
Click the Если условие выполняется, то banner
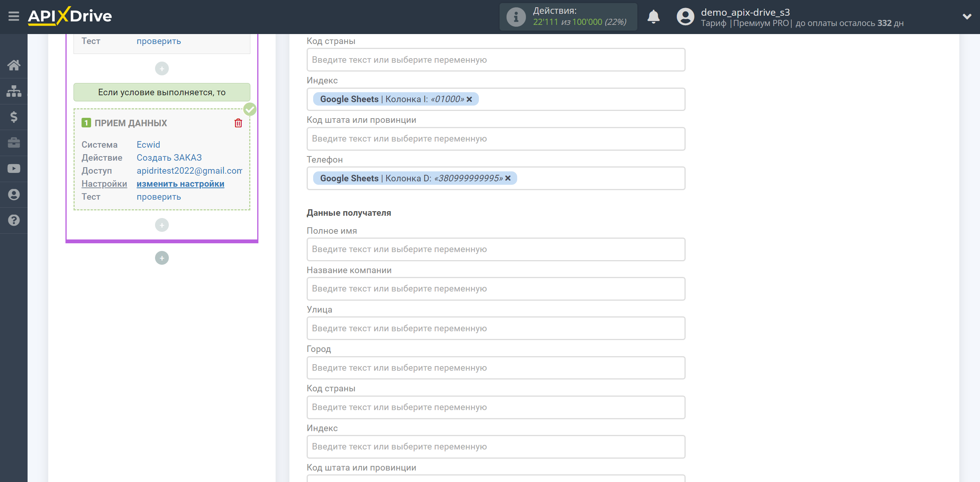click(162, 92)
